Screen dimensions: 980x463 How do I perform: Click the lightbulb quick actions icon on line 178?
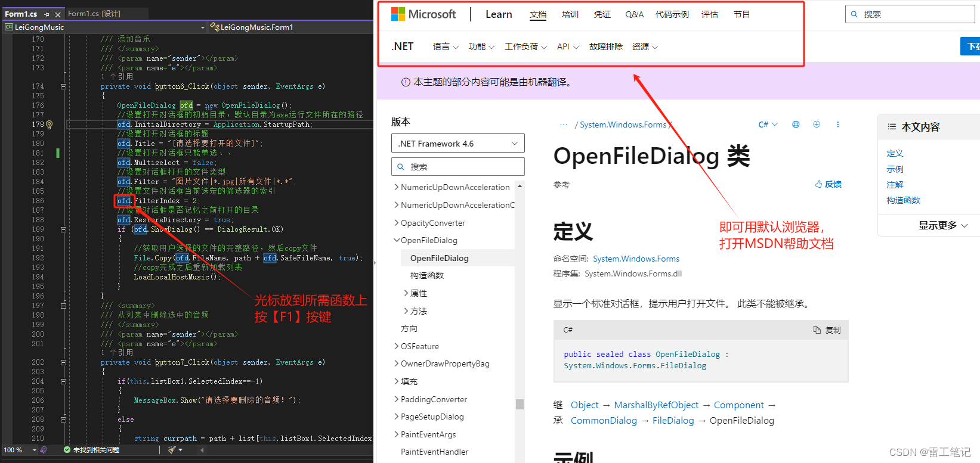50,125
